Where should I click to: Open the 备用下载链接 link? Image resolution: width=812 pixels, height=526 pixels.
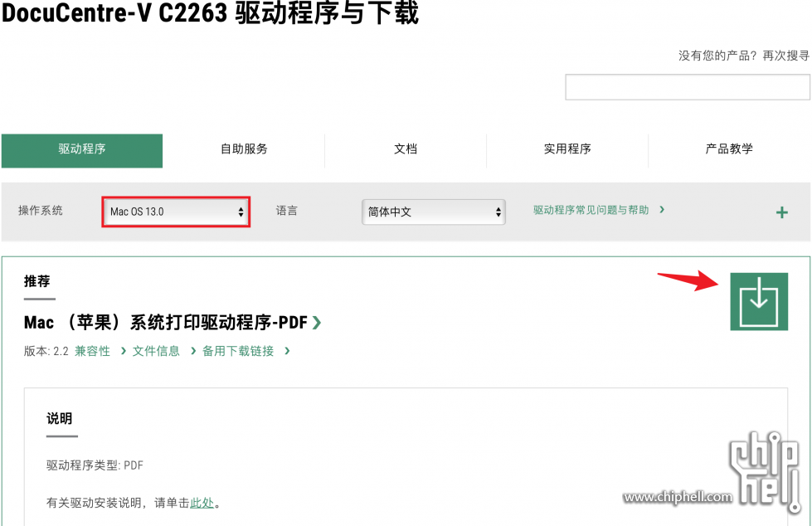[246, 351]
